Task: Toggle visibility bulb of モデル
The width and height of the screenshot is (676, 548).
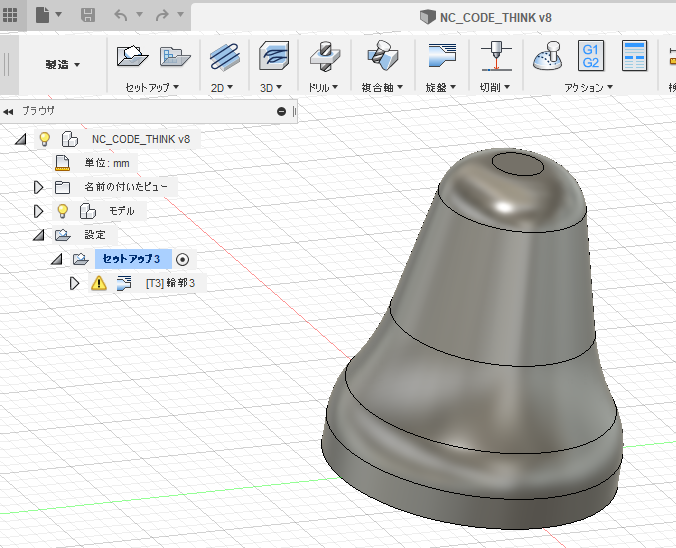Action: point(63,211)
